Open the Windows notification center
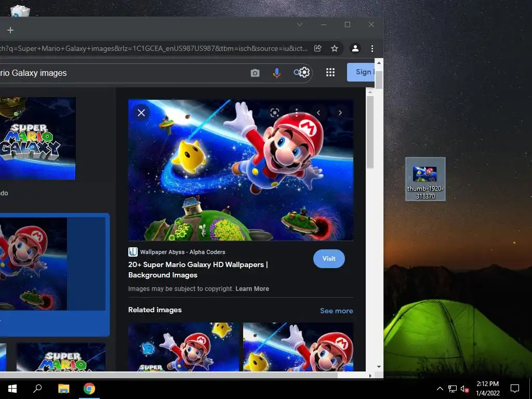 515,389
